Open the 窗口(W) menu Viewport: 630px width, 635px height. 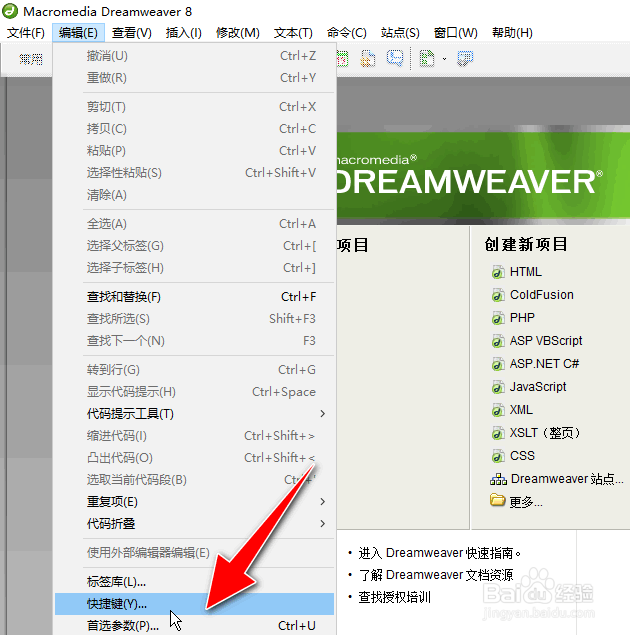(x=455, y=33)
